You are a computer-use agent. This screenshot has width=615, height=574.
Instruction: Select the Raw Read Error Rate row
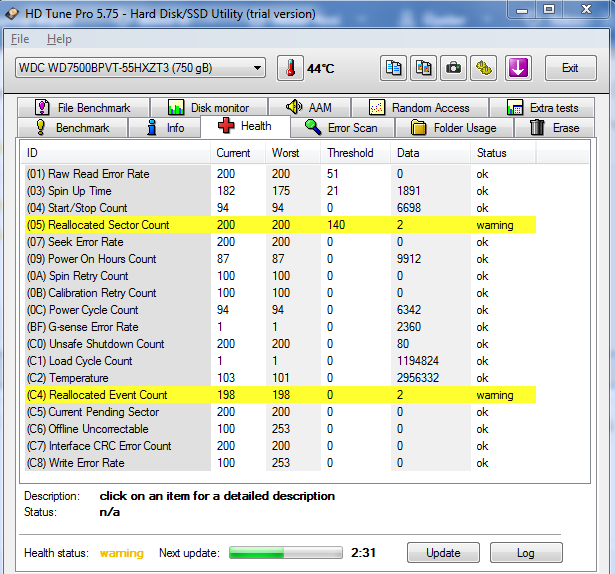pyautogui.click(x=280, y=174)
